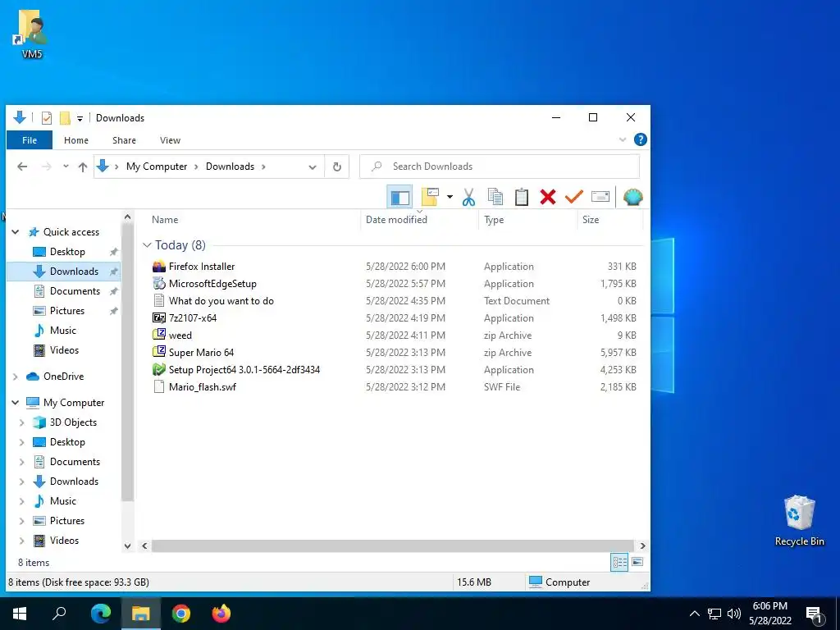Open Documents under Quick access
The height and width of the screenshot is (630, 840).
(x=75, y=291)
